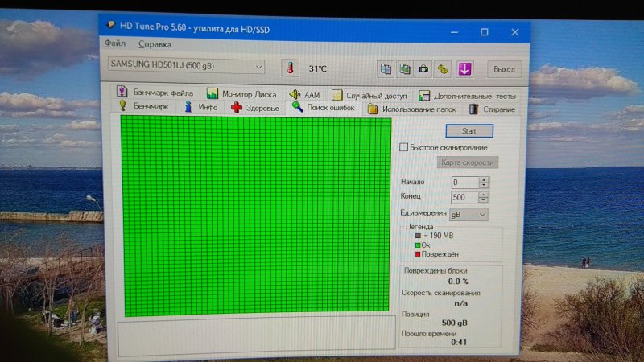The image size is (644, 362).
Task: Open the Монитор Диска tab
Action: click(x=242, y=94)
